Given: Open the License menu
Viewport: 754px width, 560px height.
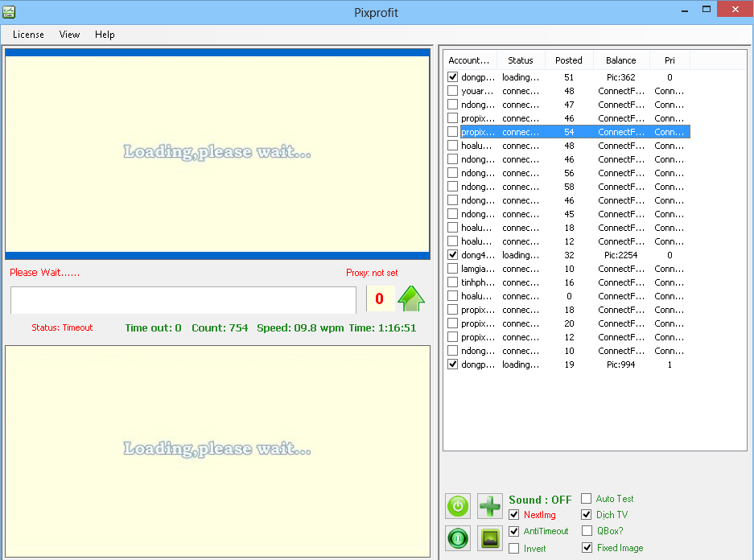Looking at the screenshot, I should point(28,35).
